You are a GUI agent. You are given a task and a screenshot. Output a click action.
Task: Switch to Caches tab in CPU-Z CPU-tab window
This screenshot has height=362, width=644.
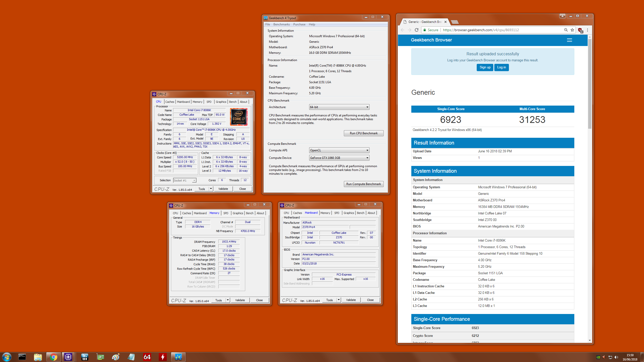(170, 102)
